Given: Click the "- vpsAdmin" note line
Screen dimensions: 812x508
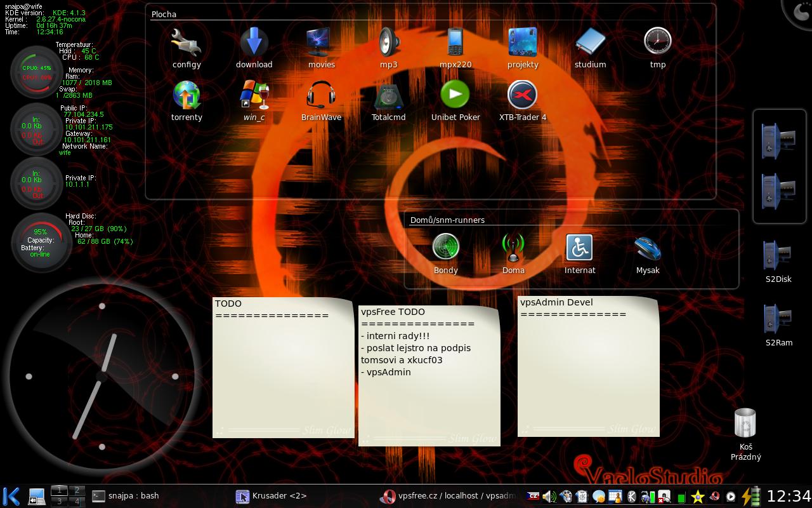Looking at the screenshot, I should point(386,372).
